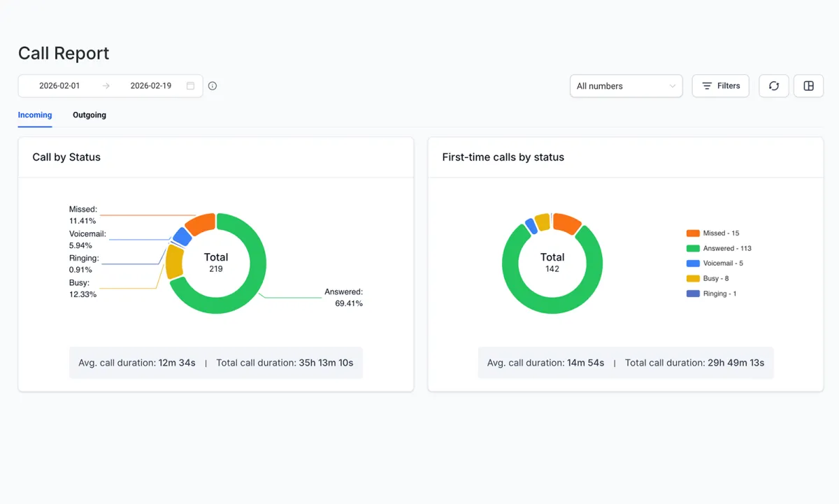
Task: Expand the All numbers dropdown
Action: (626, 86)
